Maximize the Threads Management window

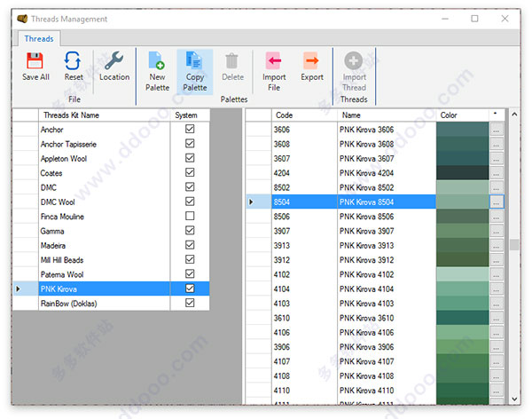[474, 19]
